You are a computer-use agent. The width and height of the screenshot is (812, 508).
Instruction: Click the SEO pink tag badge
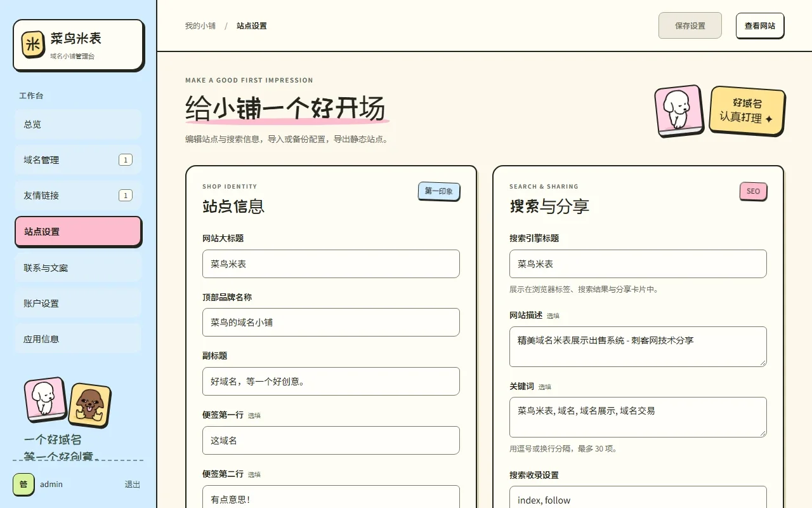[753, 191]
